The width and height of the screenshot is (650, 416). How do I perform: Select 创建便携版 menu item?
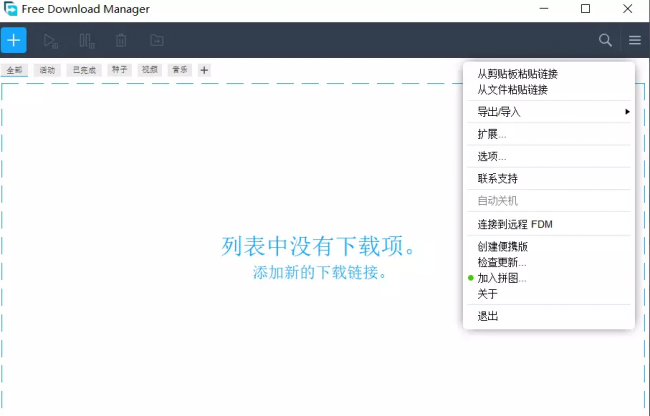pos(548,247)
